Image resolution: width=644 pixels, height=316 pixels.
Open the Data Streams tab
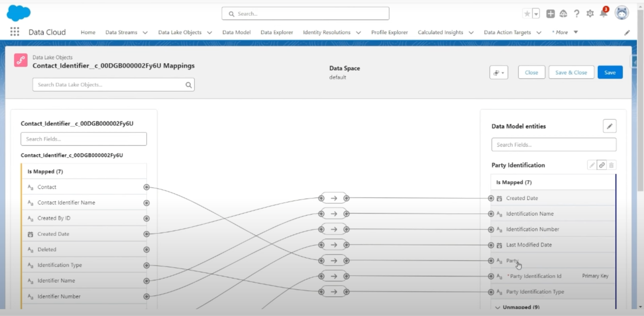(121, 32)
